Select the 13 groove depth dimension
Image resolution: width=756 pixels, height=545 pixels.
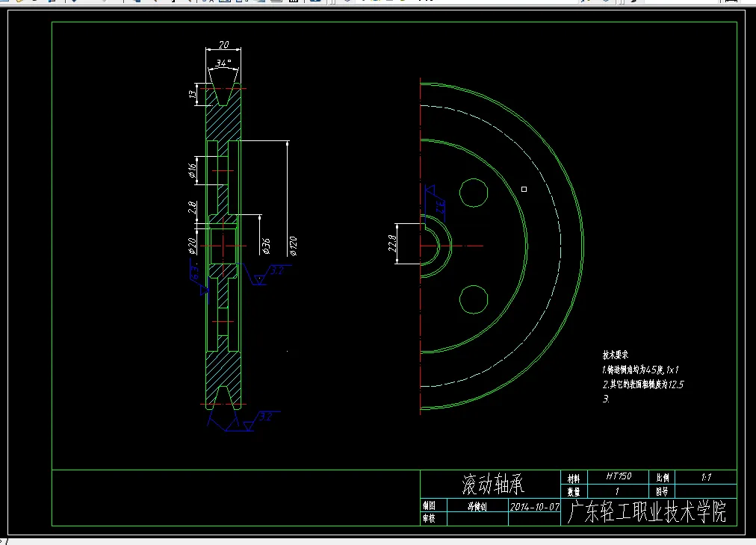point(193,94)
